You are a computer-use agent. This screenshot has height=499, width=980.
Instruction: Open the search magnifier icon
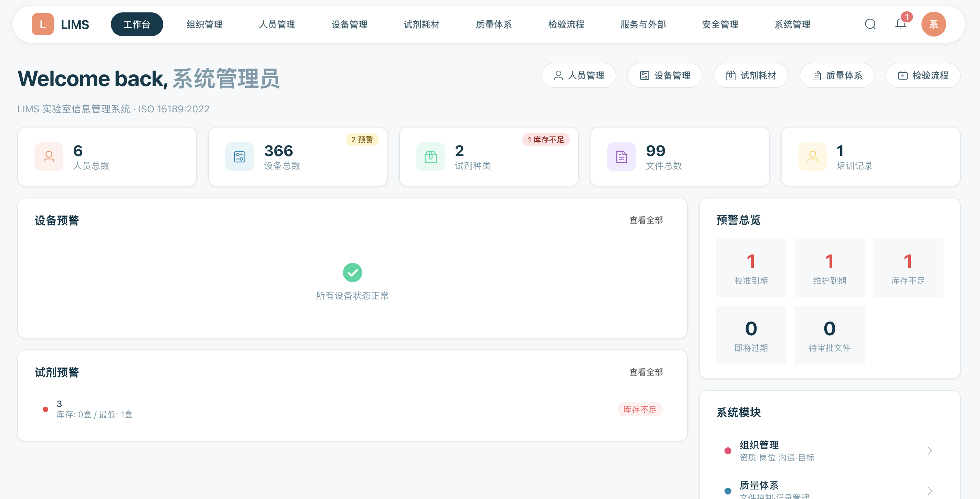click(870, 24)
